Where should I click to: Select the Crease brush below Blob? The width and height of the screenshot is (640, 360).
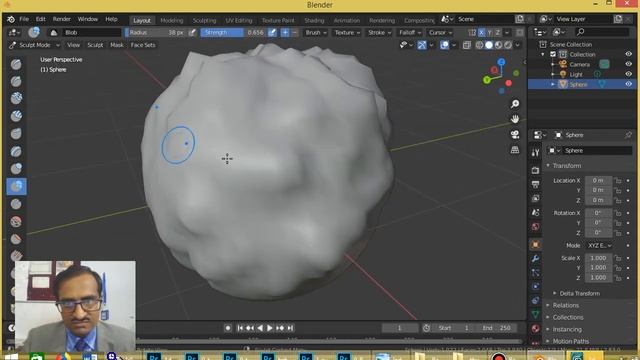tap(16, 204)
